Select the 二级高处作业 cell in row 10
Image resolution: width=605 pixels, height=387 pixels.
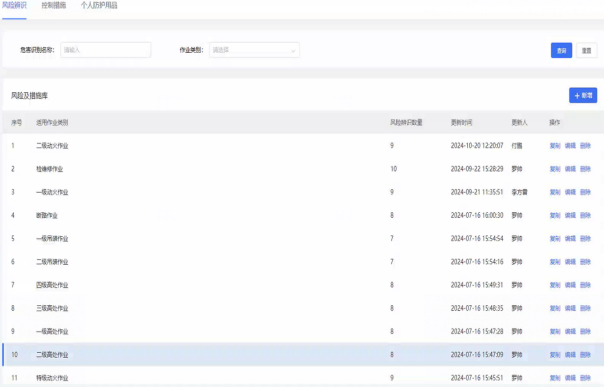[52, 355]
